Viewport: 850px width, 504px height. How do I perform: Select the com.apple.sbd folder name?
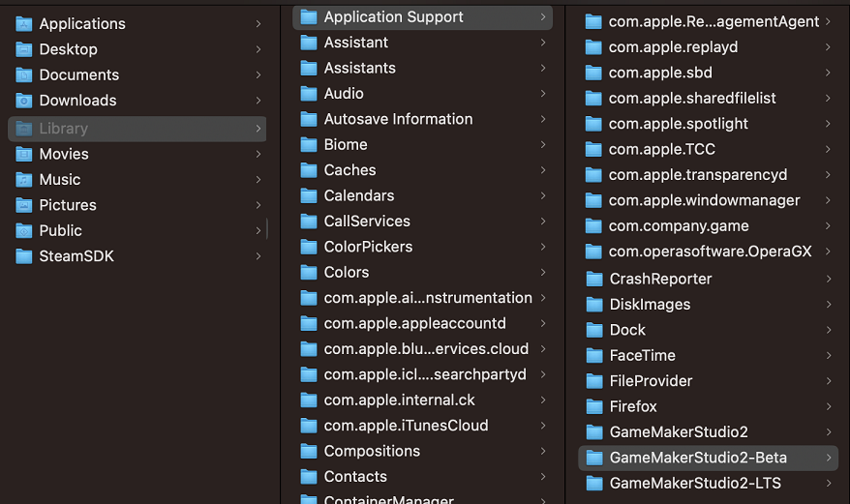(661, 73)
